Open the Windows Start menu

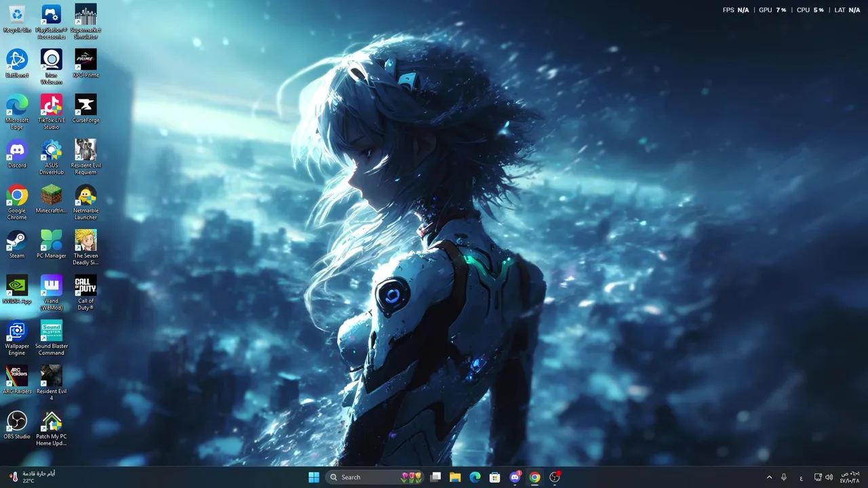coord(314,477)
